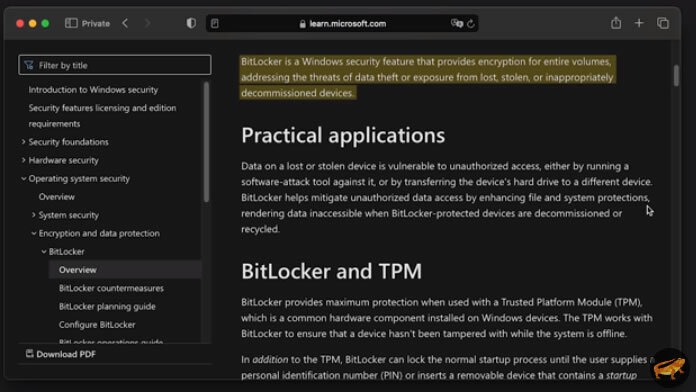
Task: Click the translate icon in the address bar
Action: (457, 24)
